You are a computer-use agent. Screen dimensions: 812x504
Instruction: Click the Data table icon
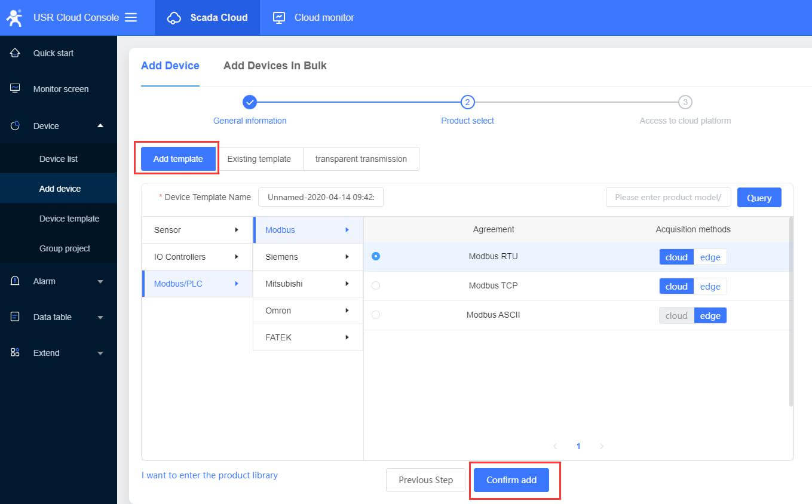pos(16,316)
